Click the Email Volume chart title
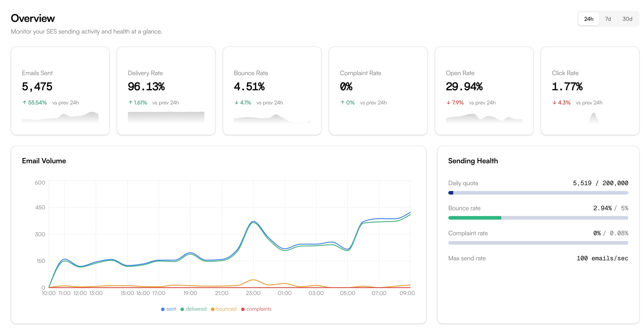 tap(44, 161)
